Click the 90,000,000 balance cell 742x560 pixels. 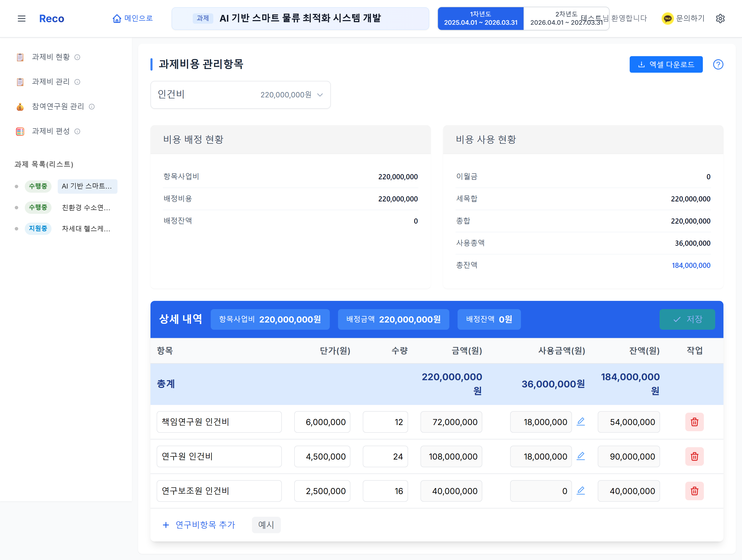(x=629, y=456)
